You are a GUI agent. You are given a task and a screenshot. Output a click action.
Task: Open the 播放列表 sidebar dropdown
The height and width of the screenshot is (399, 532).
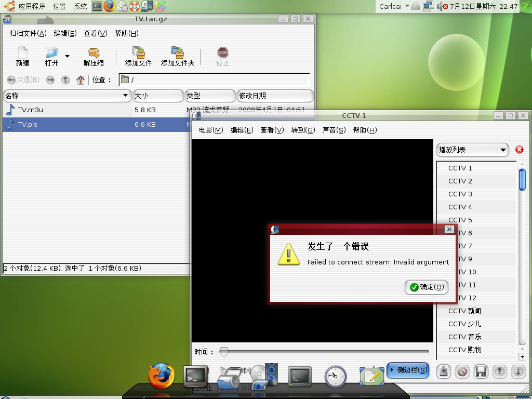[473, 150]
